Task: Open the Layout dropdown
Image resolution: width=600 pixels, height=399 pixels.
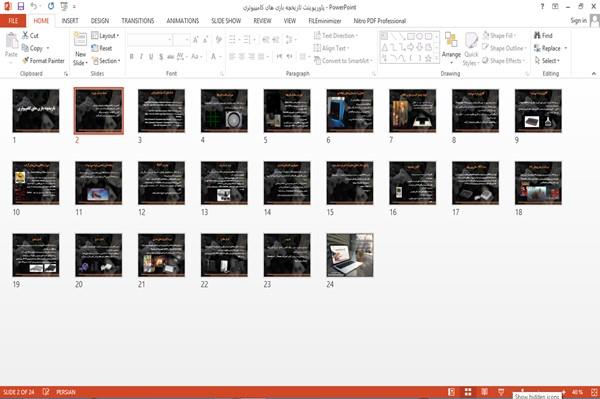Action: pyautogui.click(x=106, y=36)
